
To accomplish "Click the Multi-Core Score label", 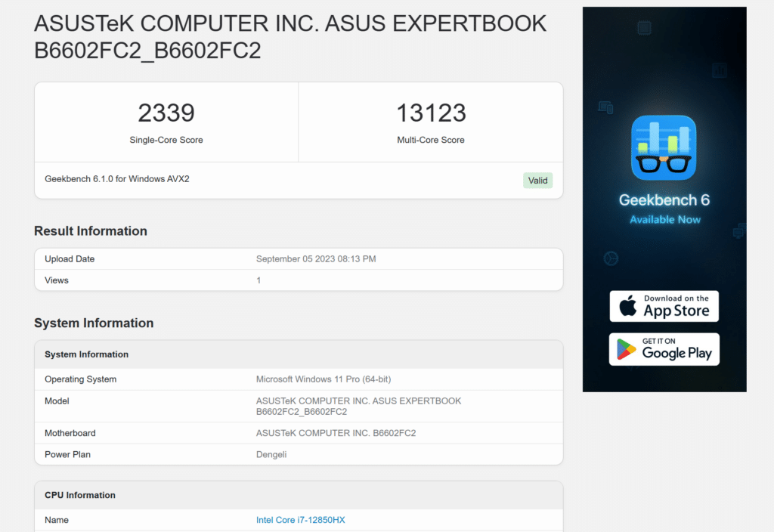I will 430,140.
